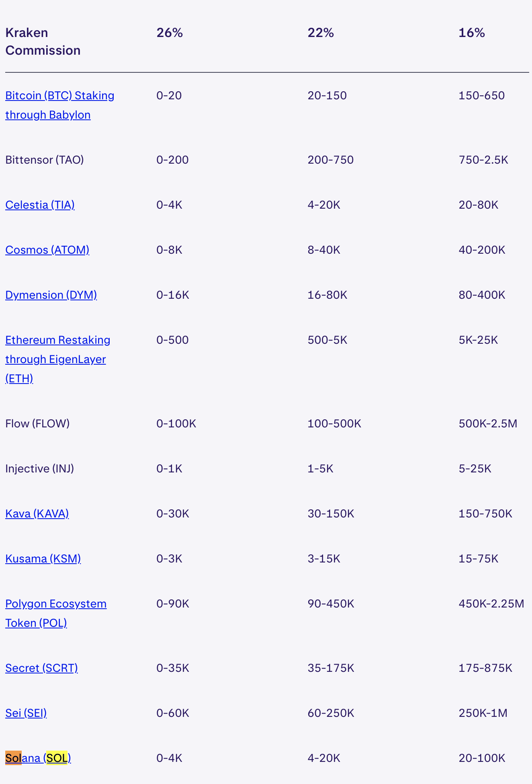Image resolution: width=532 pixels, height=784 pixels.
Task: Click the highlighted Solana (SOL) link
Action: 38,758
